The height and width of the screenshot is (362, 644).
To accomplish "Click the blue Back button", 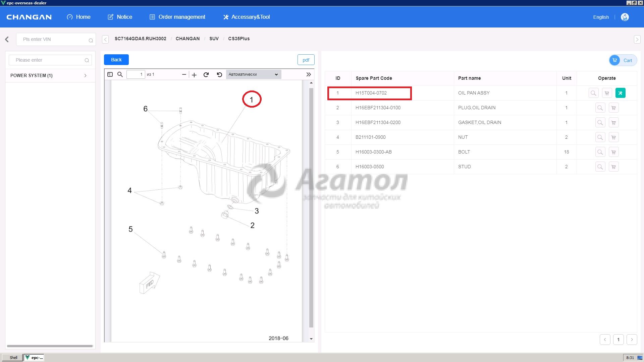I will [116, 60].
